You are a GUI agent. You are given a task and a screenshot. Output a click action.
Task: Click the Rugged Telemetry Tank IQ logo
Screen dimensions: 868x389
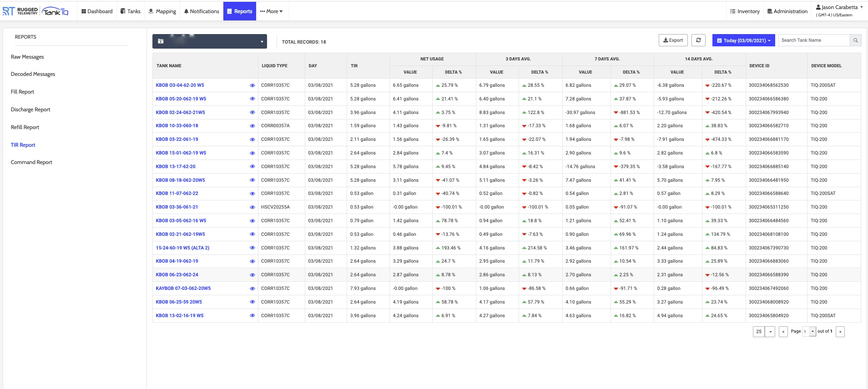pyautogui.click(x=35, y=11)
